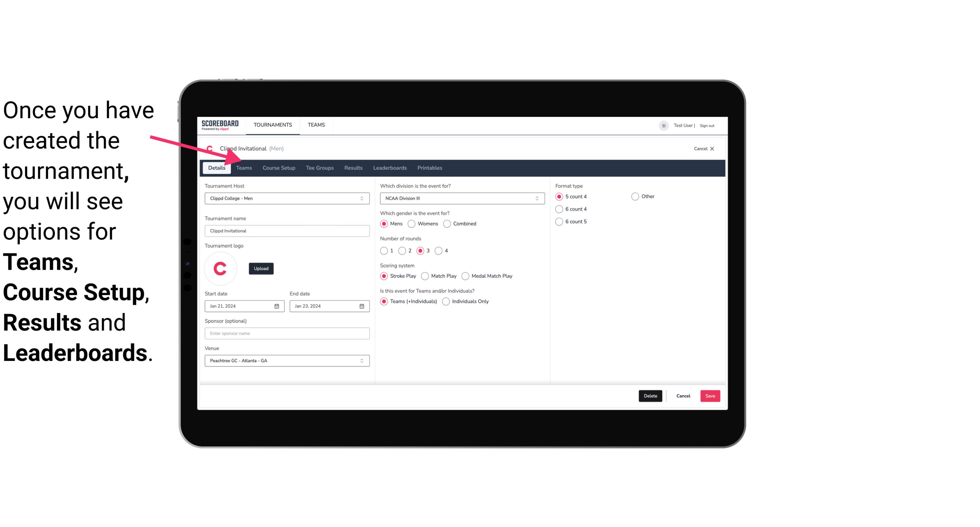This screenshot has height=527, width=980.
Task: Click the Cancel X close icon
Action: click(x=712, y=149)
